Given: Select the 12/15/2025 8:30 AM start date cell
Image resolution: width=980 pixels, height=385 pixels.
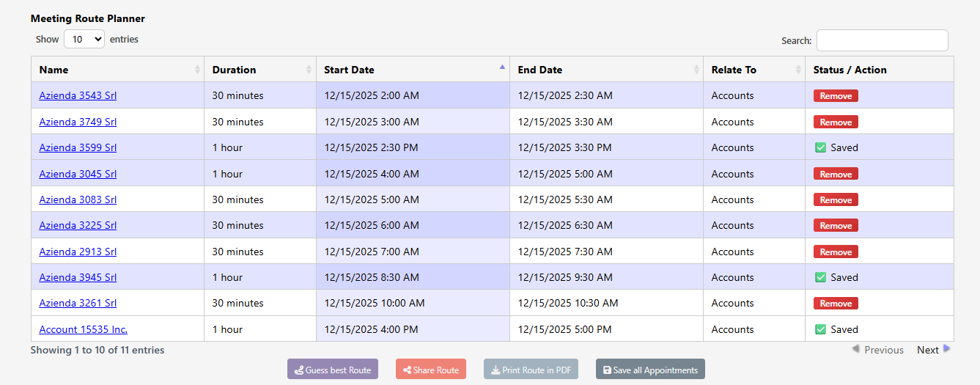Looking at the screenshot, I should pos(413,277).
